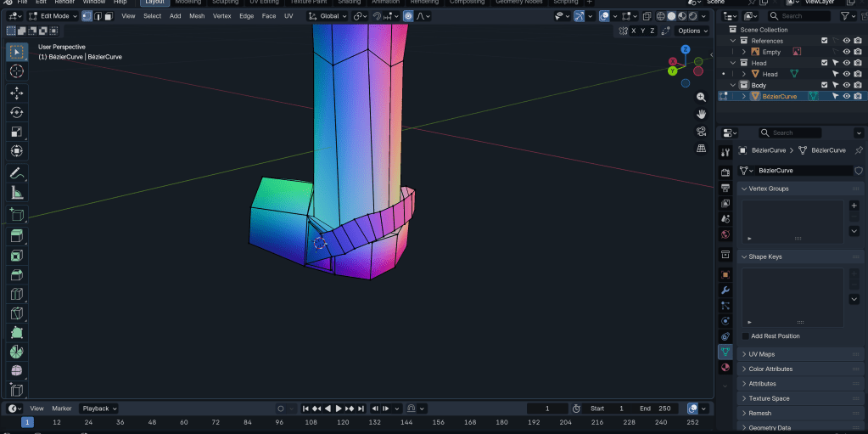The height and width of the screenshot is (434, 868).
Task: Select the Cursor tool in toolbar
Action: pos(16,70)
